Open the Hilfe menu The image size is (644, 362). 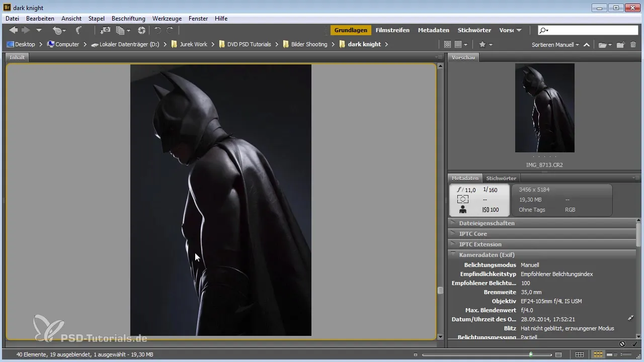point(221,19)
